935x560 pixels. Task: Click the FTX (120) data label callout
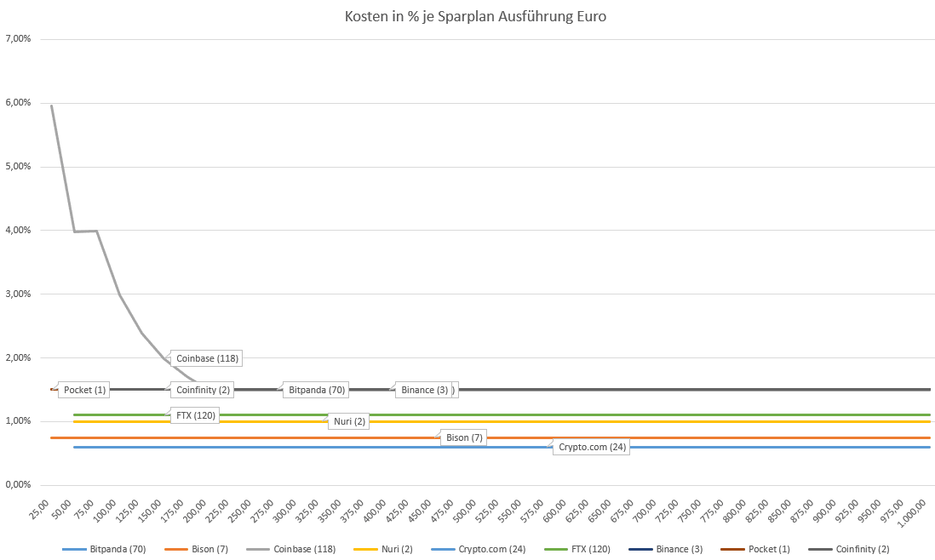click(196, 416)
